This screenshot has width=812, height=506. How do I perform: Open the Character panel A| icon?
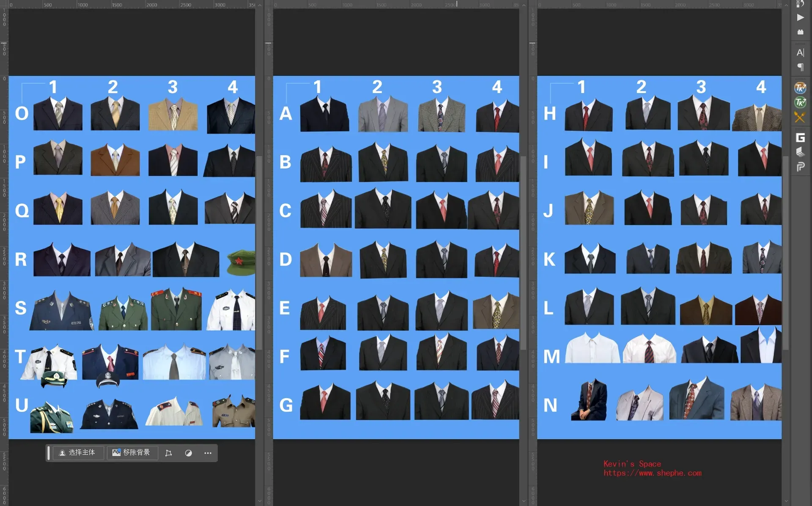800,53
